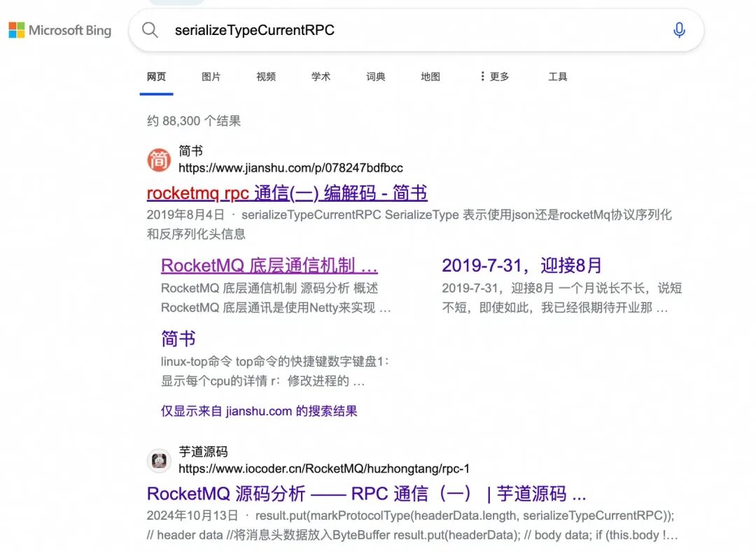
Task: Click snippet 'result.put(markProtocolType(headerData.length…'
Action: [x=412, y=525]
